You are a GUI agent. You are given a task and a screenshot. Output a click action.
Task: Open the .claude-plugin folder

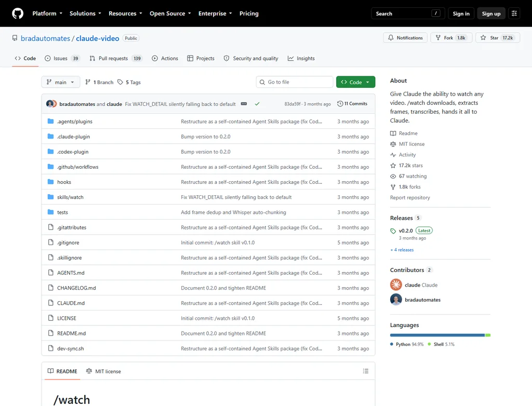73,137
